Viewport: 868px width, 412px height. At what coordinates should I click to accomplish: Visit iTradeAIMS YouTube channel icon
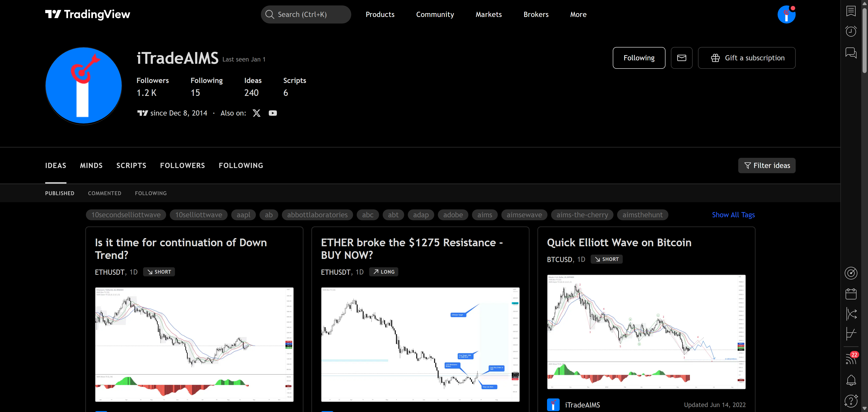(273, 113)
